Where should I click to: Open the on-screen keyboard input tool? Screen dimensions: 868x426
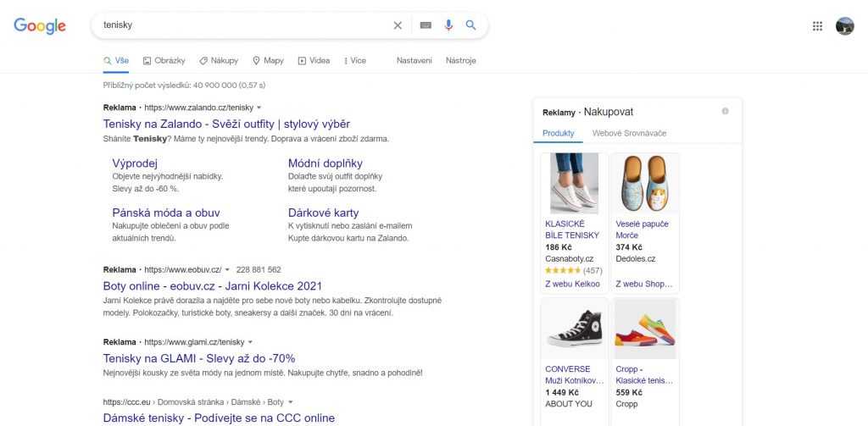click(x=426, y=25)
